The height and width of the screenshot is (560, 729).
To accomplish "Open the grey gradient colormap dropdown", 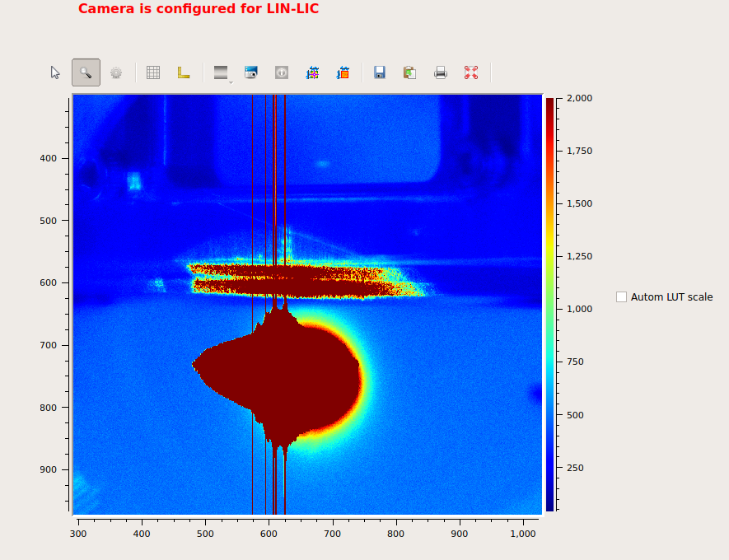I will click(x=222, y=72).
